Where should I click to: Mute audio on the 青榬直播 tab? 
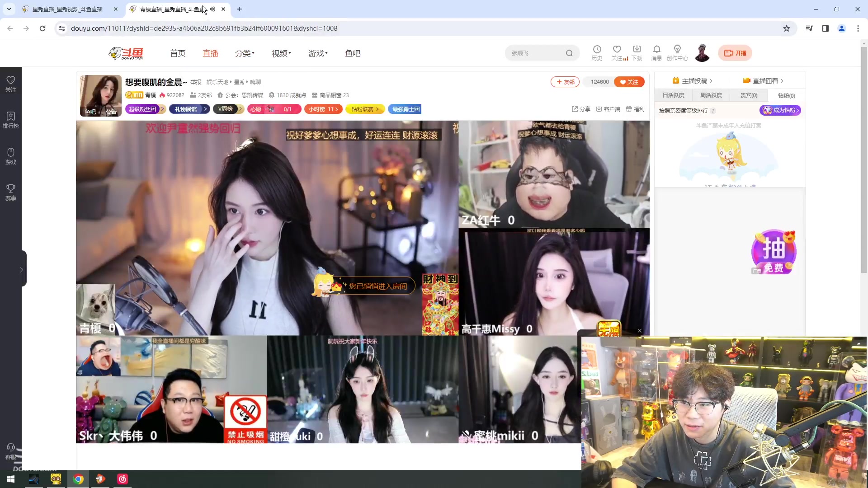tap(212, 9)
